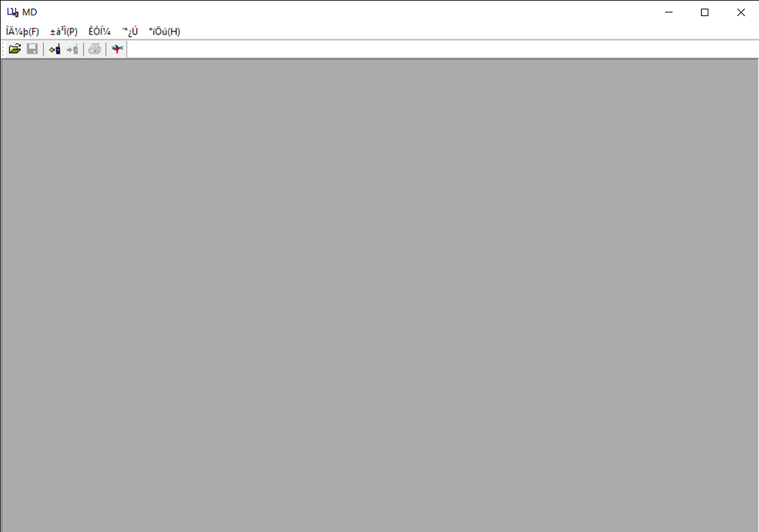This screenshot has width=759, height=532.
Task: Open the menu labeled ´°¿Ú
Action: click(x=131, y=32)
